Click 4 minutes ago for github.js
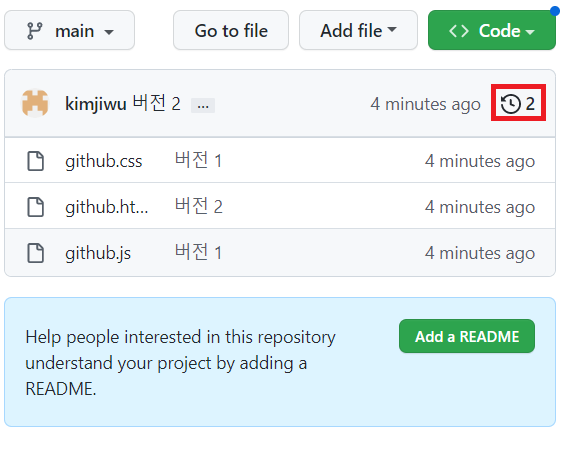This screenshot has height=450, width=562. coord(480,253)
